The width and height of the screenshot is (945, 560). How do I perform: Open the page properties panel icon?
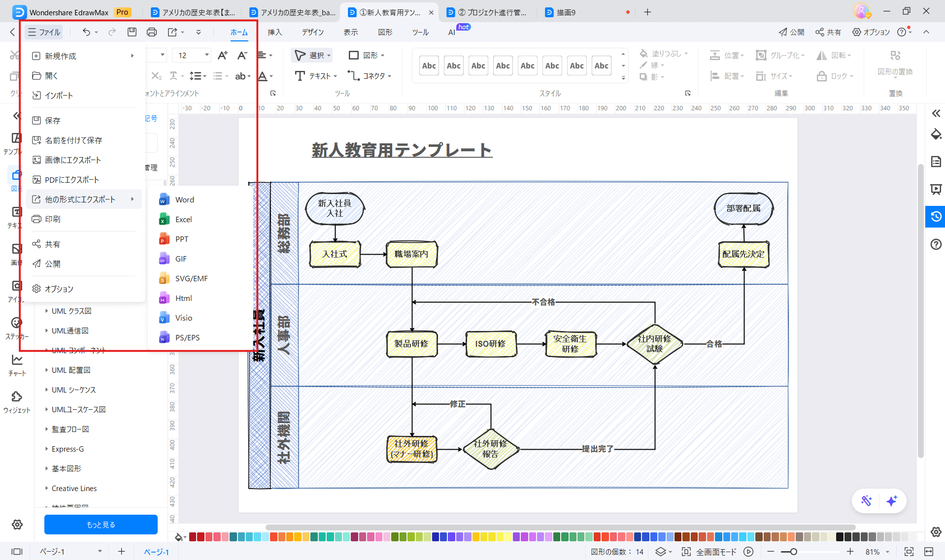pyautogui.click(x=936, y=162)
